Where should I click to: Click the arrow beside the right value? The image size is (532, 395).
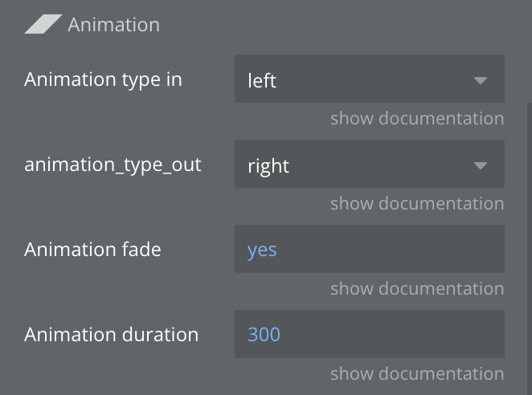[x=481, y=165]
